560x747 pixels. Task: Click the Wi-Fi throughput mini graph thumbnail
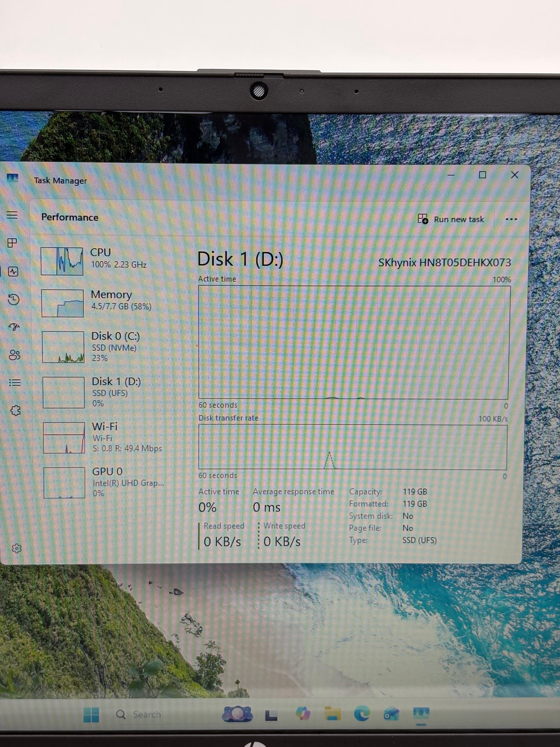tap(64, 438)
